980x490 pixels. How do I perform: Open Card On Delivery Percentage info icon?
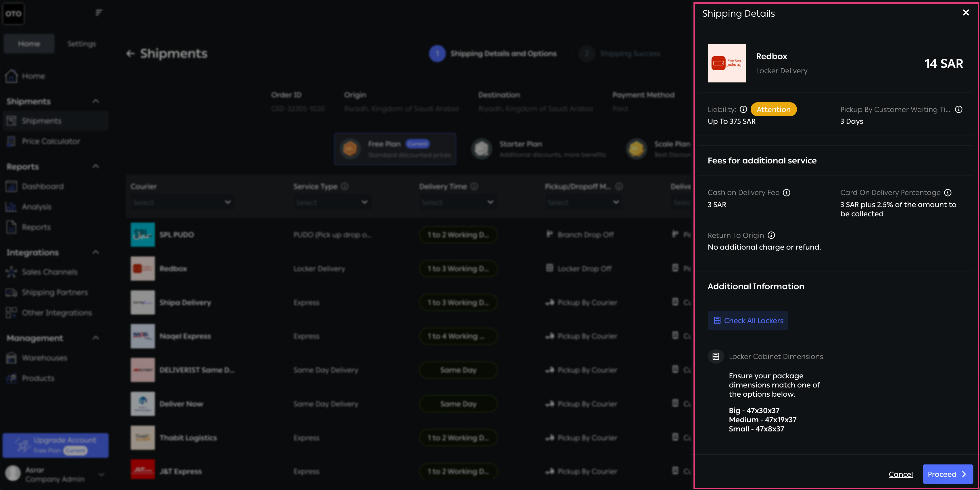point(948,193)
